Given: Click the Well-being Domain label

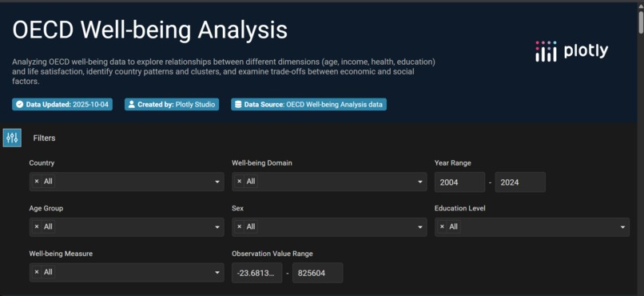Looking at the screenshot, I should pyautogui.click(x=262, y=163).
